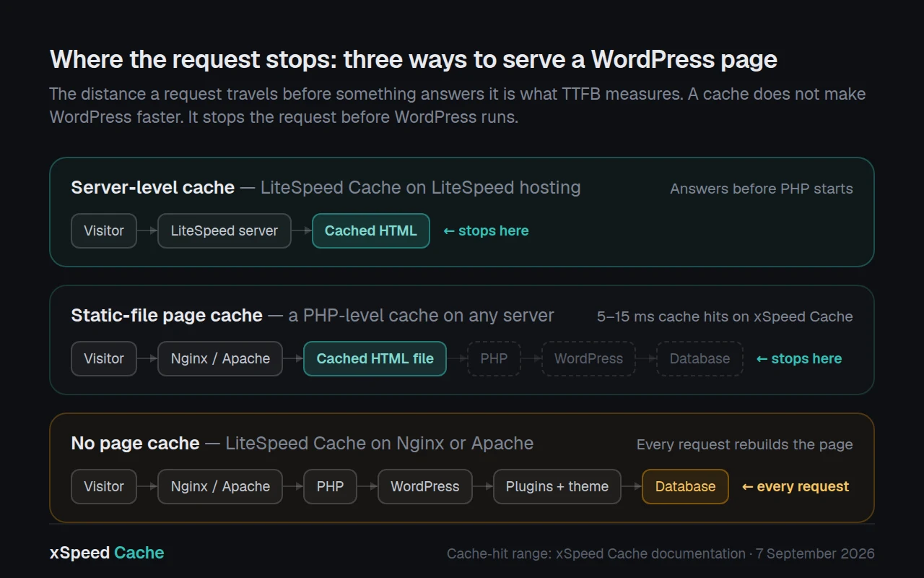Click the 'every request' orange label
The image size is (924, 578).
(x=796, y=486)
